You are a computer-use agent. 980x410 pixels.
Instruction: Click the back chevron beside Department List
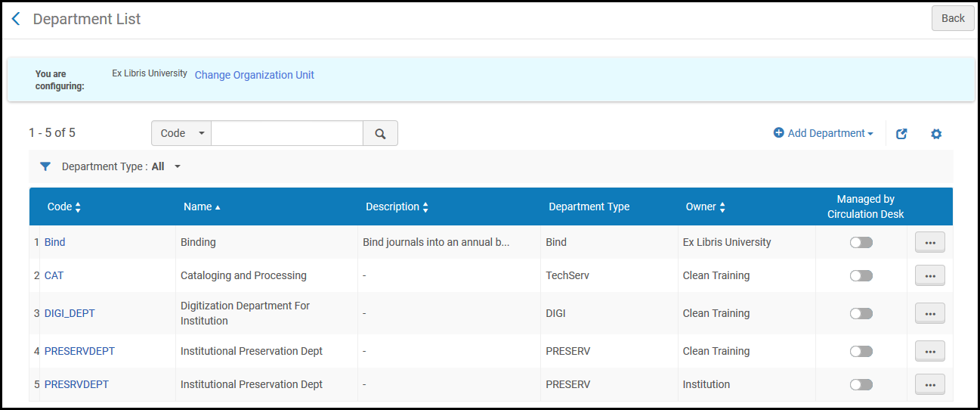(16, 19)
